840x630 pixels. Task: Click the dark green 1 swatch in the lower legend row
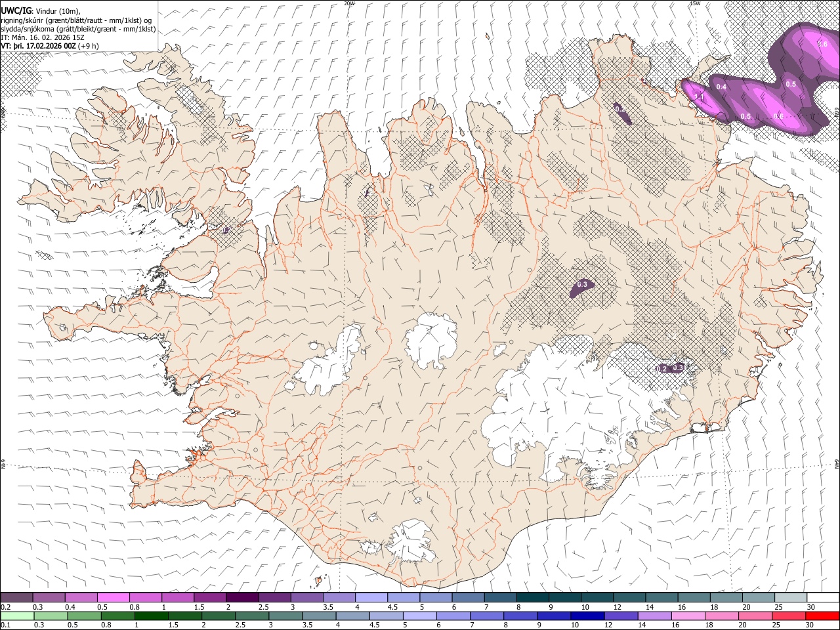click(151, 616)
